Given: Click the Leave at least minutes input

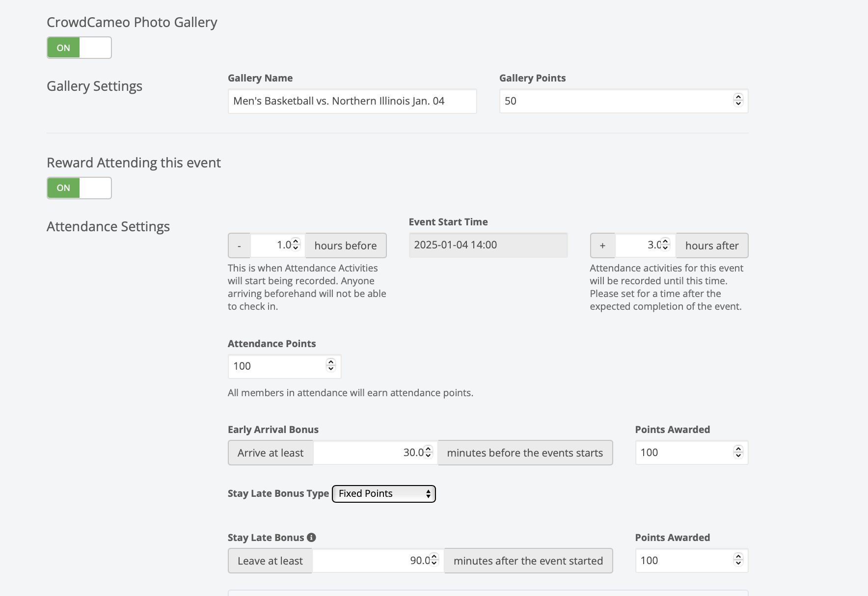Looking at the screenshot, I should (368, 561).
